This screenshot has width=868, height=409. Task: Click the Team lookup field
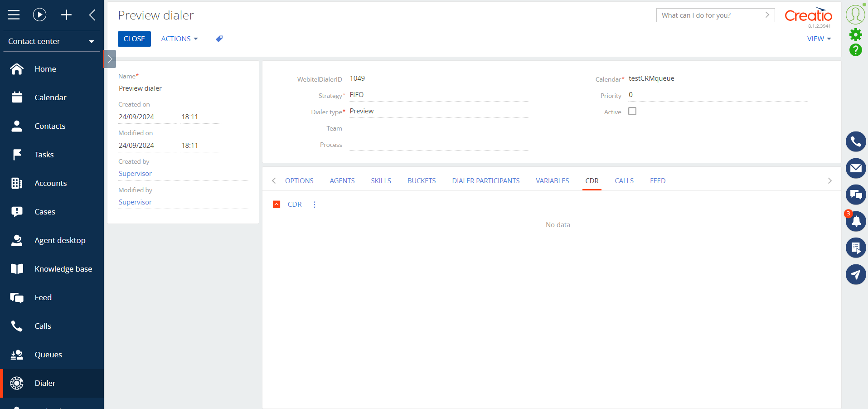[x=439, y=128]
